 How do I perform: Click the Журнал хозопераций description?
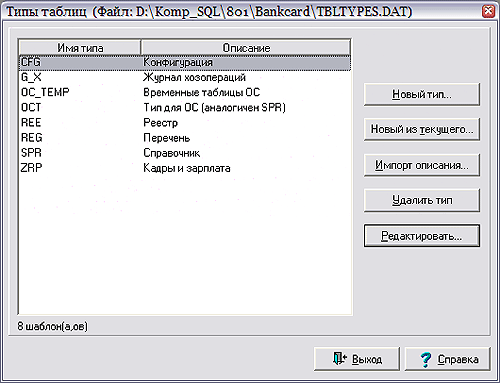194,77
